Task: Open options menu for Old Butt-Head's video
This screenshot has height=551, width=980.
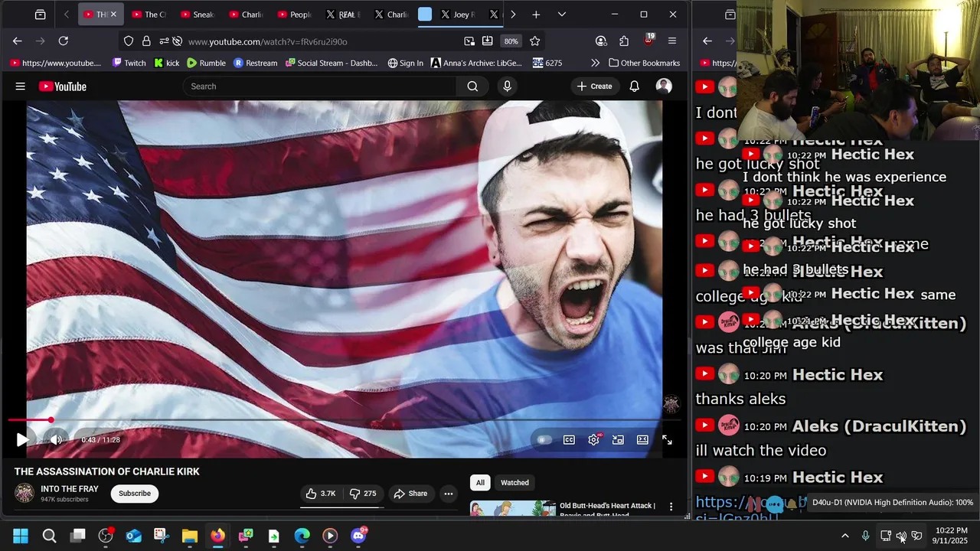Action: coord(671,507)
